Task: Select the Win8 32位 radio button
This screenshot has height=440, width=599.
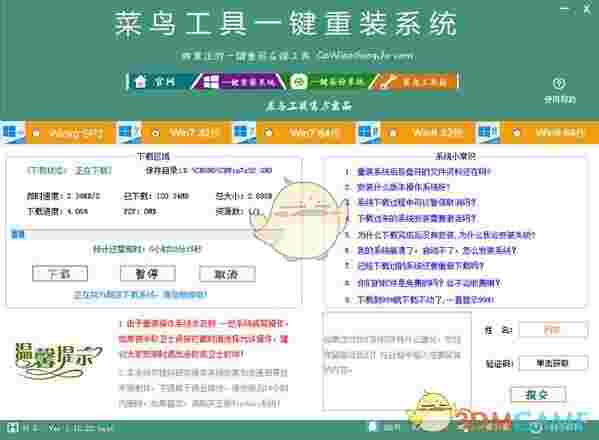Action: click(393, 133)
